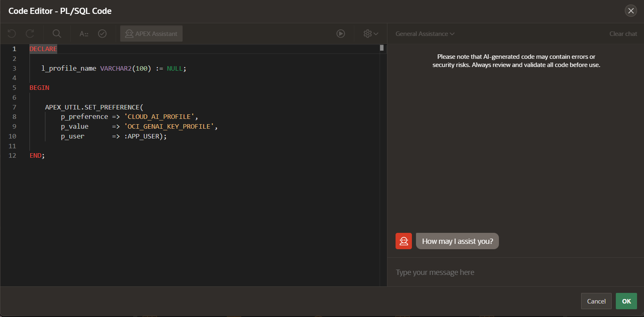Viewport: 644px width, 317px height.
Task: Click the END keyword on line 12
Action: [x=36, y=156]
